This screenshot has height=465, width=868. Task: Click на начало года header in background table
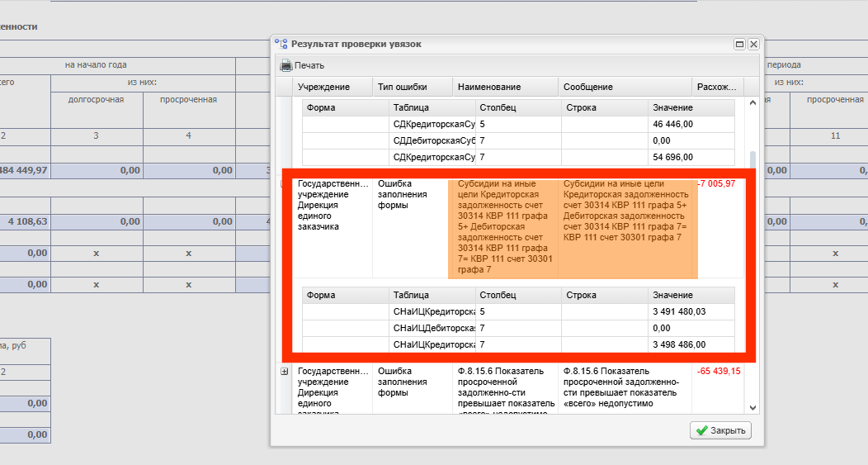click(x=96, y=65)
